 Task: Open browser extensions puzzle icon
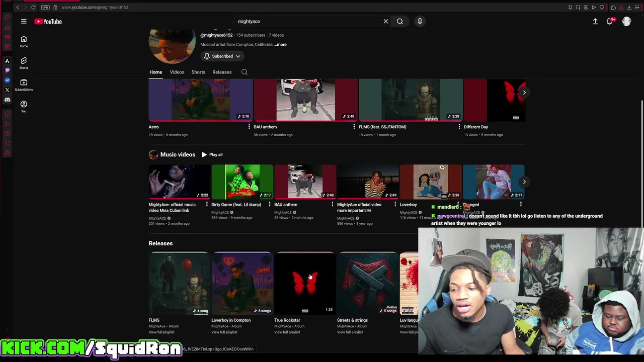coord(613,7)
